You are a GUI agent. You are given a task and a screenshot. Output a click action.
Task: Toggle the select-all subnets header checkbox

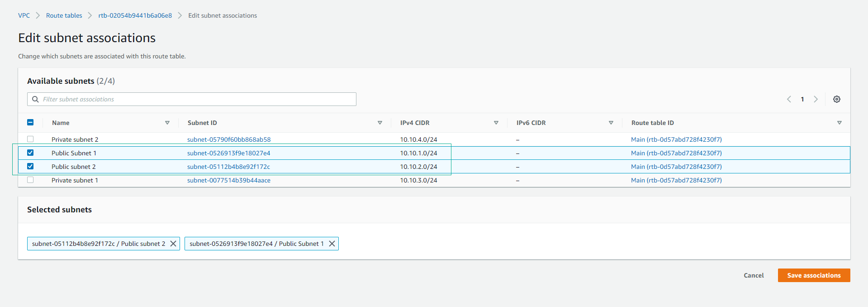click(30, 122)
